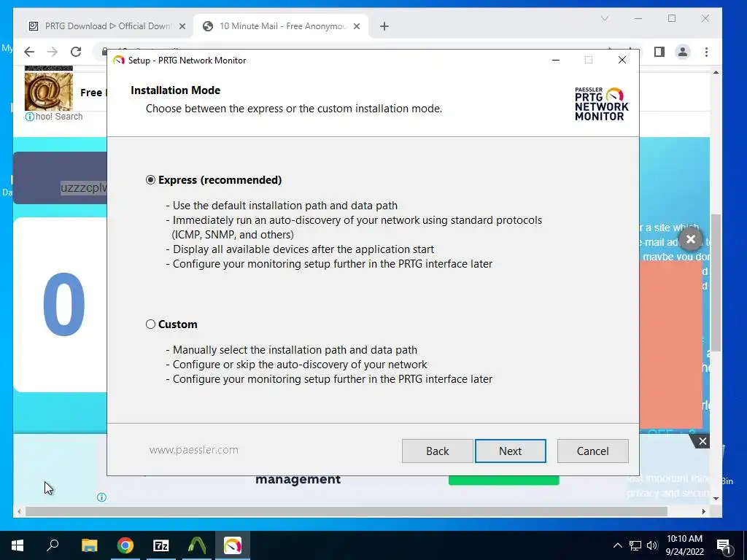Viewport: 747px width, 560px height.
Task: Click the browser horizontal scrollbar
Action: pos(347,511)
